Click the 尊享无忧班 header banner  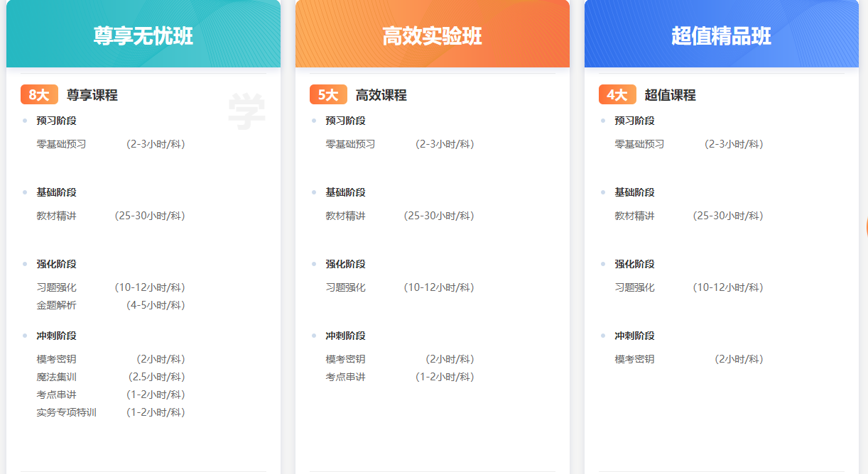click(x=143, y=35)
